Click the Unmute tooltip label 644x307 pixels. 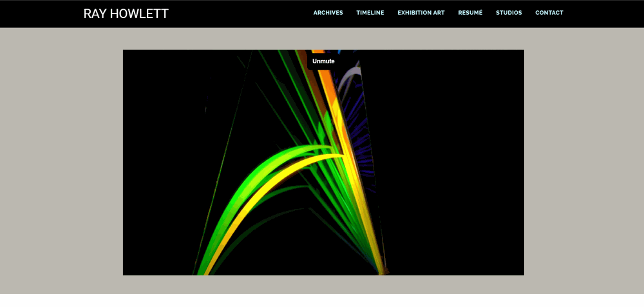[x=323, y=61]
